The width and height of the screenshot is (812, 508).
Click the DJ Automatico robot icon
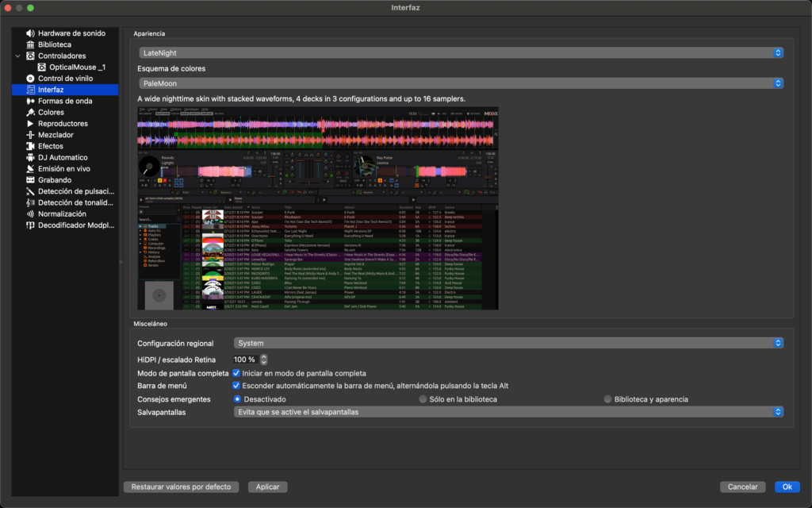click(x=31, y=158)
